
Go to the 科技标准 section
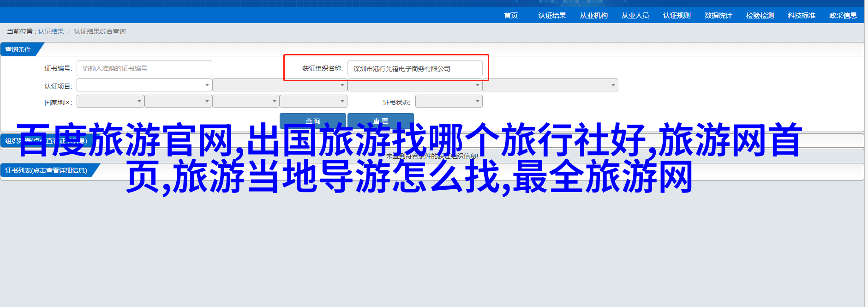[802, 16]
